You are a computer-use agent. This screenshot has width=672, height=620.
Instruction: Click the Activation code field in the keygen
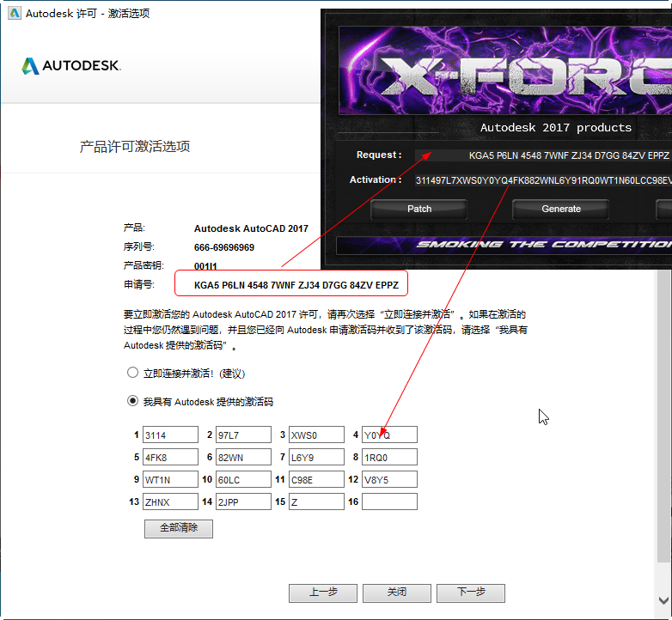(543, 180)
